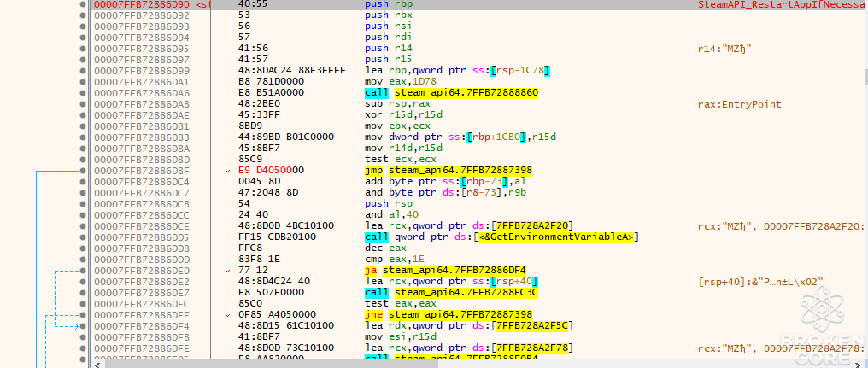The image size is (868, 368).
Task: Toggle breakpoint dot at address 00007FFB72886D95
Action: tap(83, 48)
